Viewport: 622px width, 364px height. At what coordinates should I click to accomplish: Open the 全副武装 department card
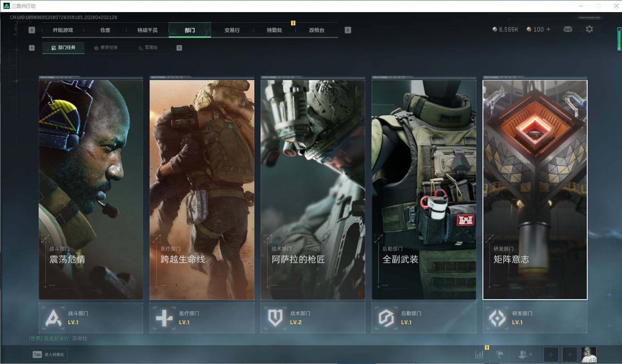pos(424,190)
